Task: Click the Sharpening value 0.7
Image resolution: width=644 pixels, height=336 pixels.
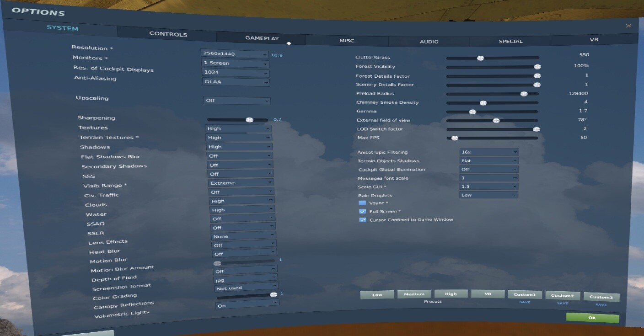Action: pos(277,120)
